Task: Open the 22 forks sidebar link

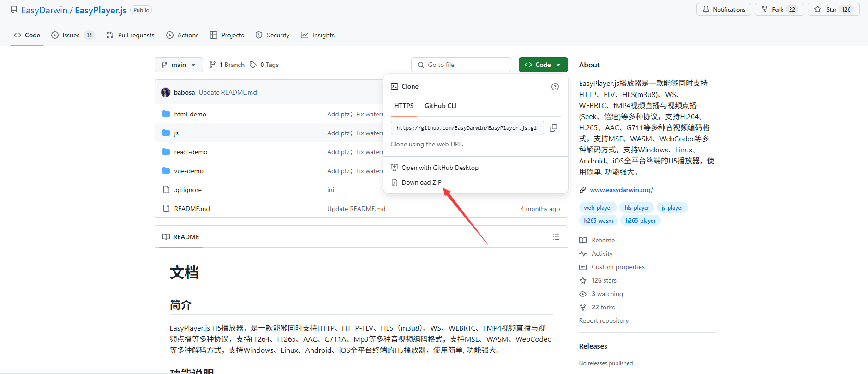Action: (597, 307)
